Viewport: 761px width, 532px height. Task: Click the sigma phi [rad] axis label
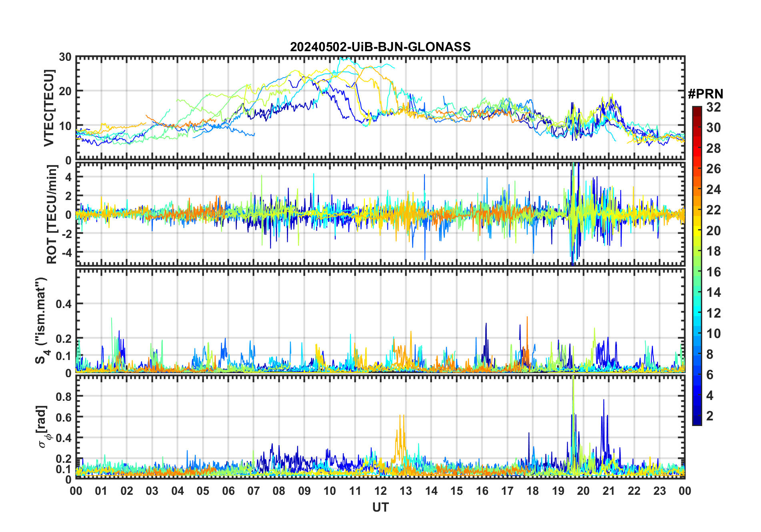click(x=43, y=426)
